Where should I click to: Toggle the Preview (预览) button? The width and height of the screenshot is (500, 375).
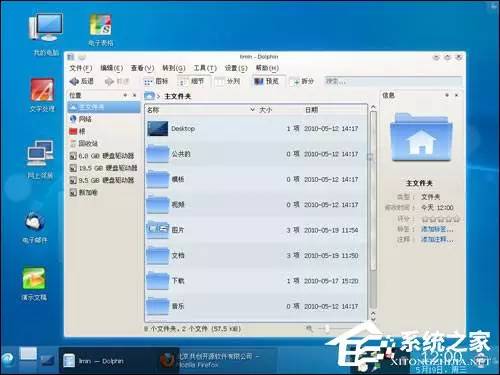click(266, 81)
